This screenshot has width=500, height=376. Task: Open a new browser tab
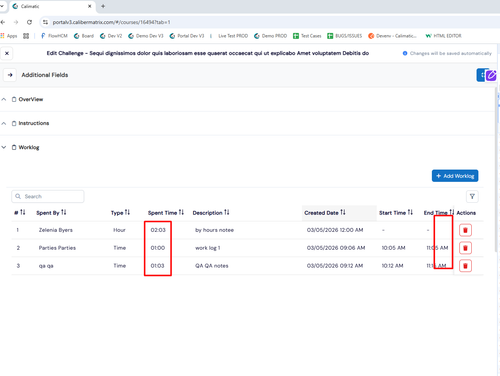pos(103,6)
